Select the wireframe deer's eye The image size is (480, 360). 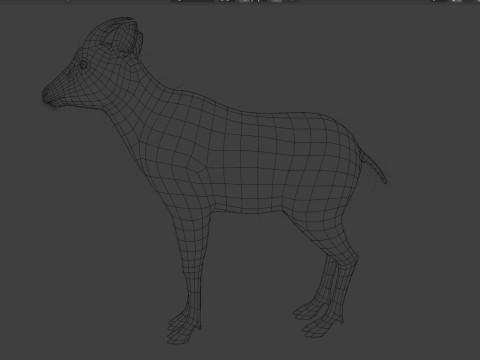point(83,64)
